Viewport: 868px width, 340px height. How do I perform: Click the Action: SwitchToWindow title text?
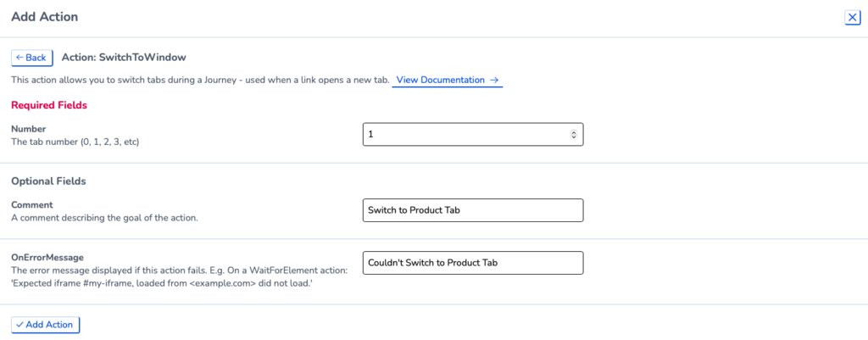(124, 57)
